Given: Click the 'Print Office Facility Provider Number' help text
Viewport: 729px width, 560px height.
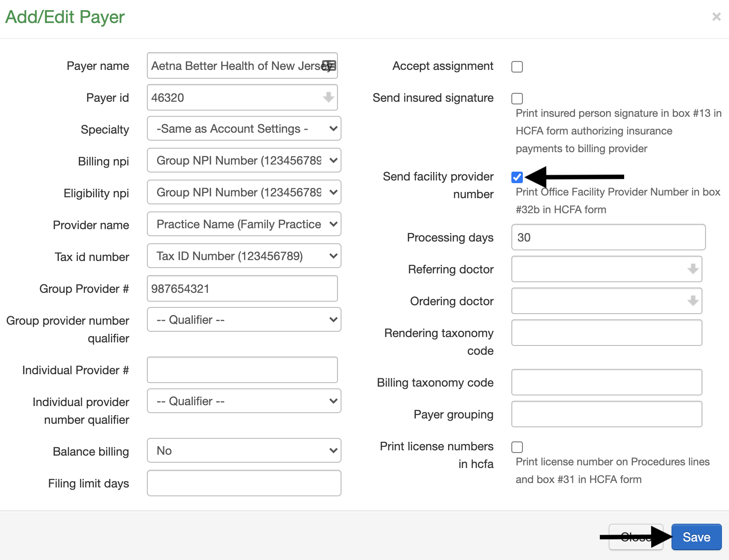Looking at the screenshot, I should 618,201.
